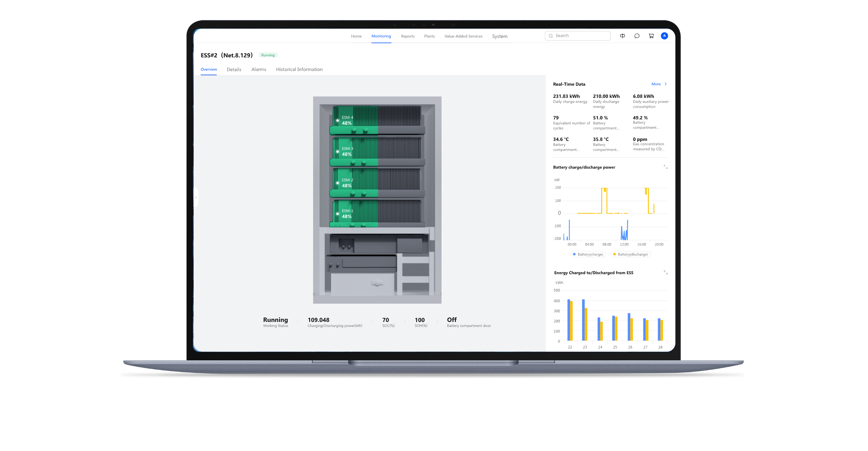868x451 pixels.
Task: Expand the Energy Charged to/Discharged chart to fullscreen
Action: pos(665,272)
